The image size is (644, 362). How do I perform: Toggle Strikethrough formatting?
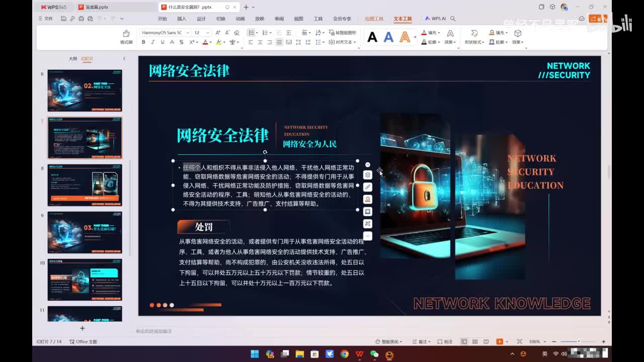tap(172, 42)
